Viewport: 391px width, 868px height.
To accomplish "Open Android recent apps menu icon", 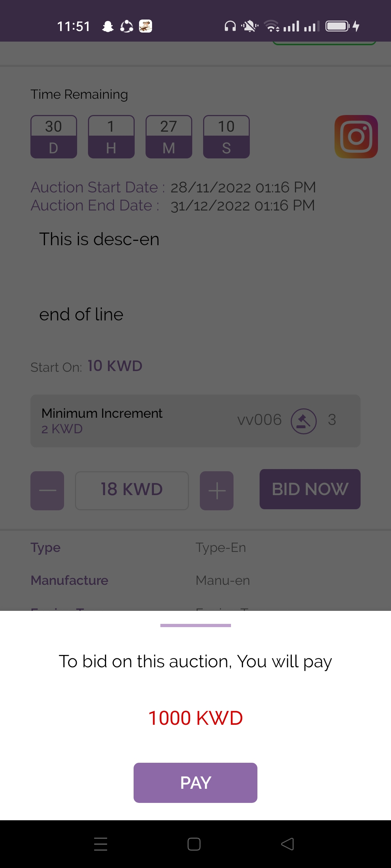I will (101, 844).
